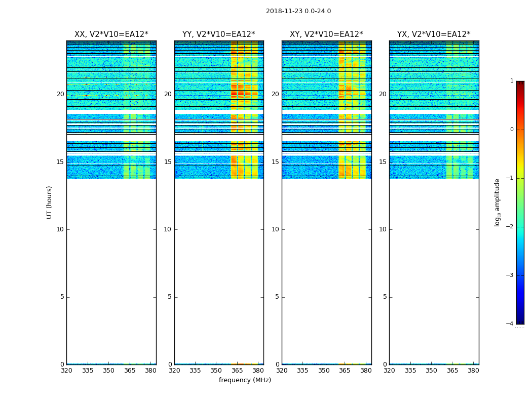Click the colorbar tick labeled 0

tap(512, 130)
